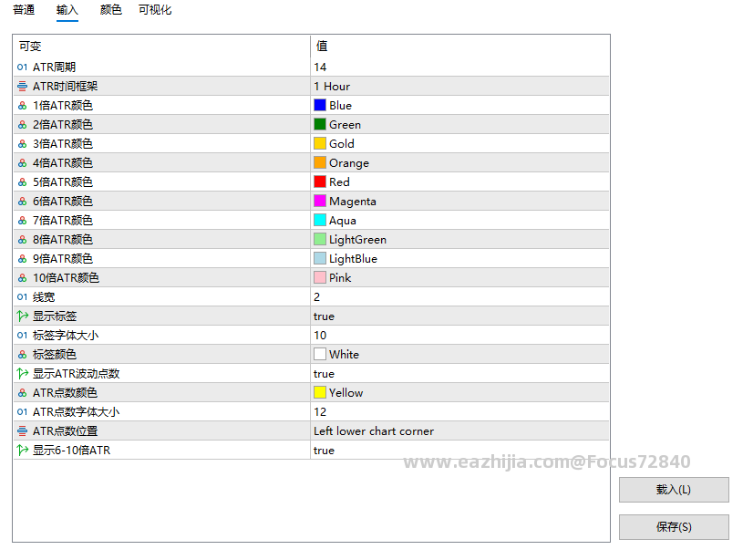Switch to the 普通 tab
Screen dimensions: 743x560
point(24,10)
